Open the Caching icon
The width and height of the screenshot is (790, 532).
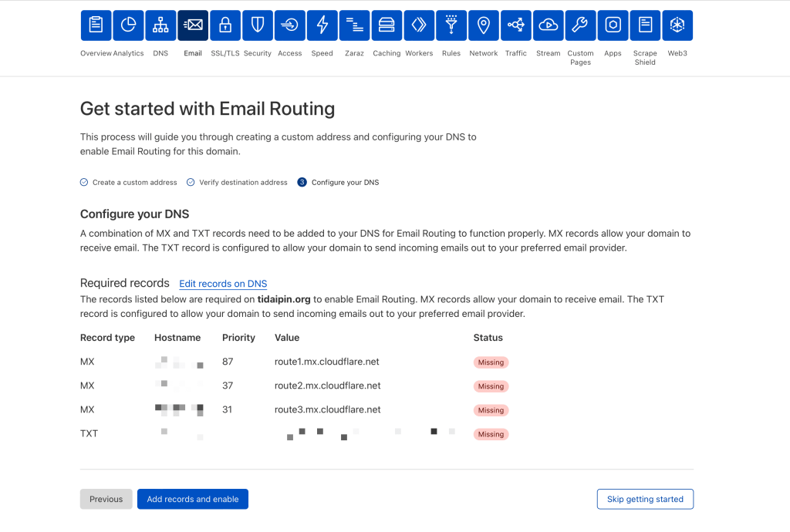387,25
